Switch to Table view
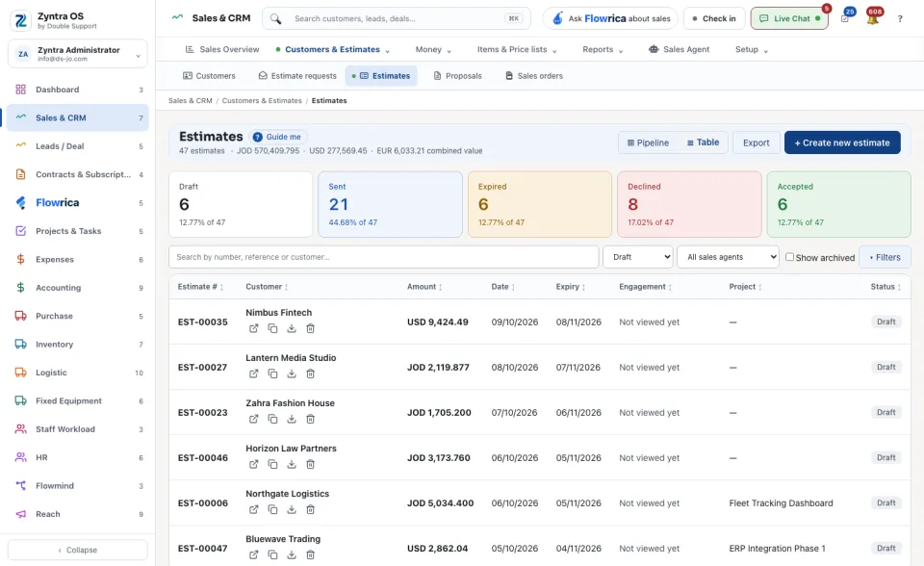The image size is (924, 566). point(703,142)
